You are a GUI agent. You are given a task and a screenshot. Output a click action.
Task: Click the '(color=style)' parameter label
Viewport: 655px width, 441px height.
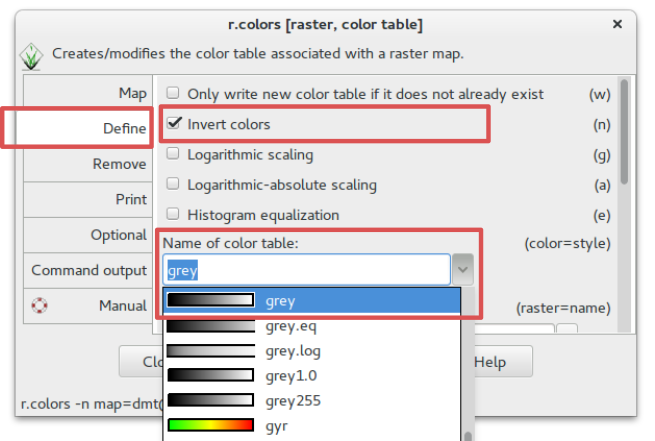[x=567, y=243]
